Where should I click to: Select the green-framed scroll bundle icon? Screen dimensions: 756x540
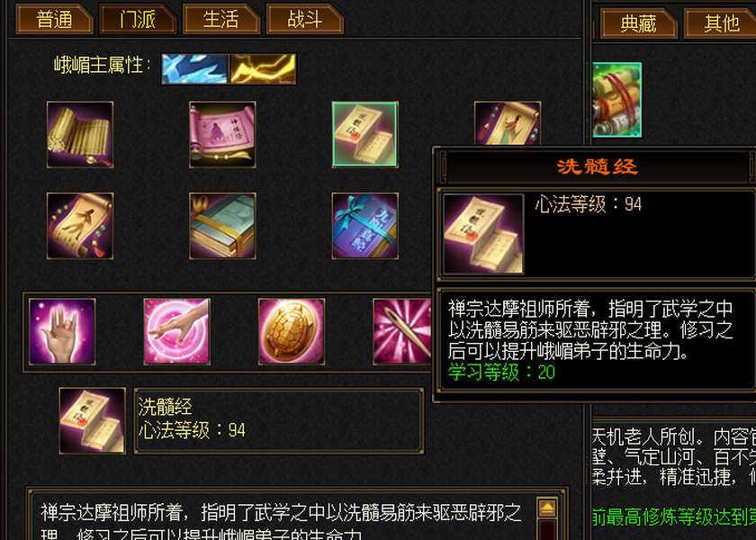(617, 100)
